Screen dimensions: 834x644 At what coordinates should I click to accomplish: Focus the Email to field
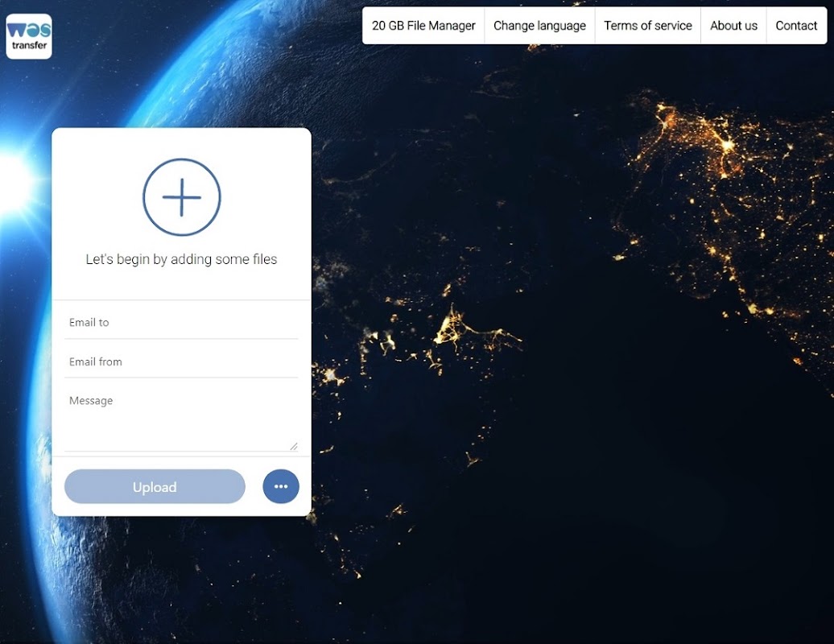pyautogui.click(x=181, y=322)
